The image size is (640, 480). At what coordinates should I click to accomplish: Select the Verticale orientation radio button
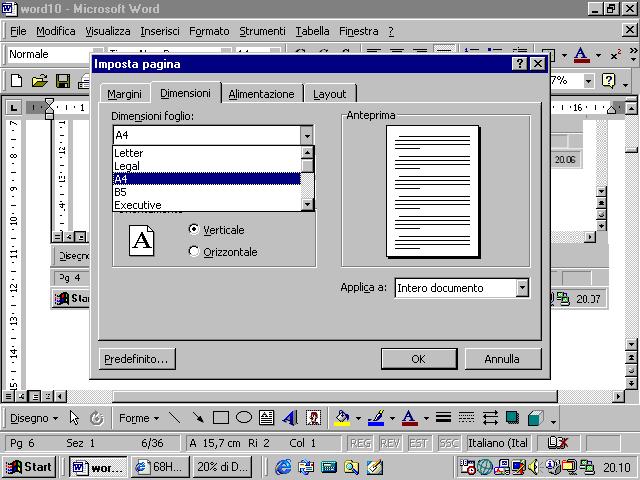[x=194, y=229]
